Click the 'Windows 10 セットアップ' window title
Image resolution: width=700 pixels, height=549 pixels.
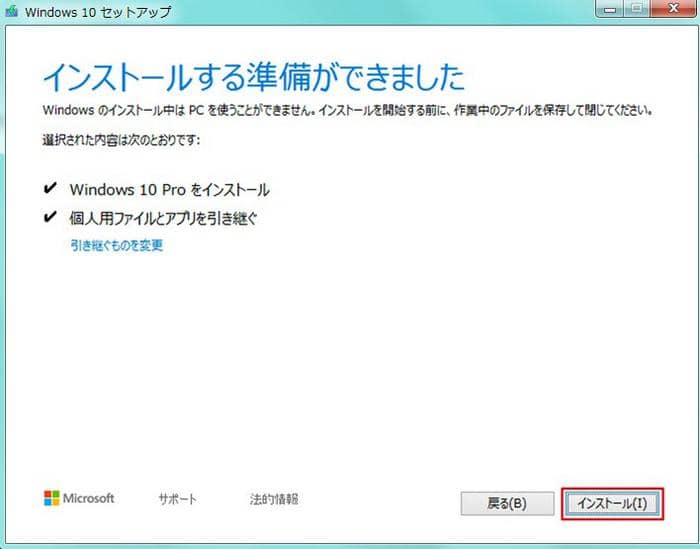(98, 12)
